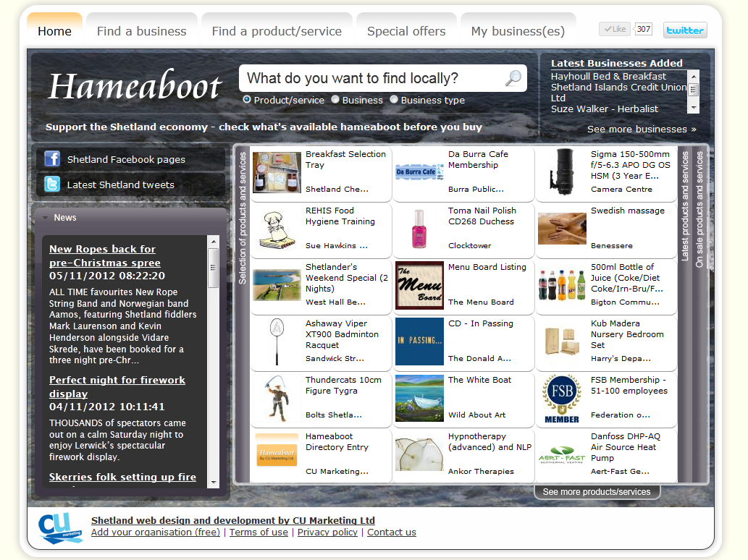
Task: Open the Thundercats figure image
Action: (x=277, y=399)
